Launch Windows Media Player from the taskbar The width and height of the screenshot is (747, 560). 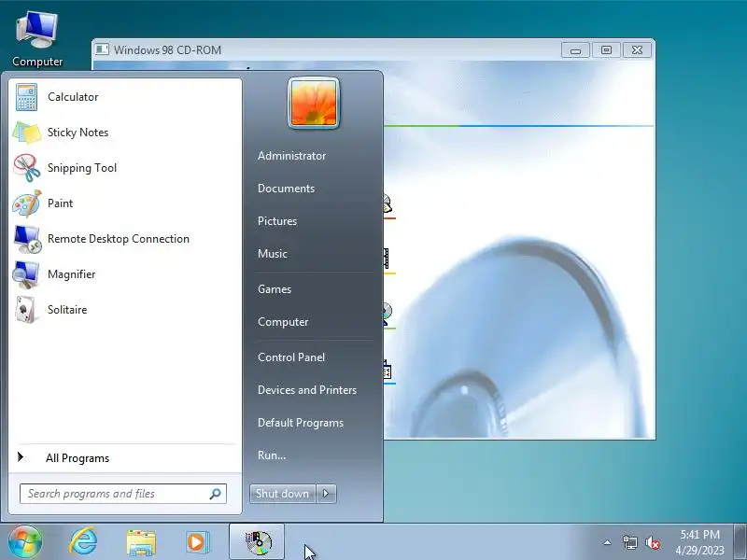pos(198,542)
